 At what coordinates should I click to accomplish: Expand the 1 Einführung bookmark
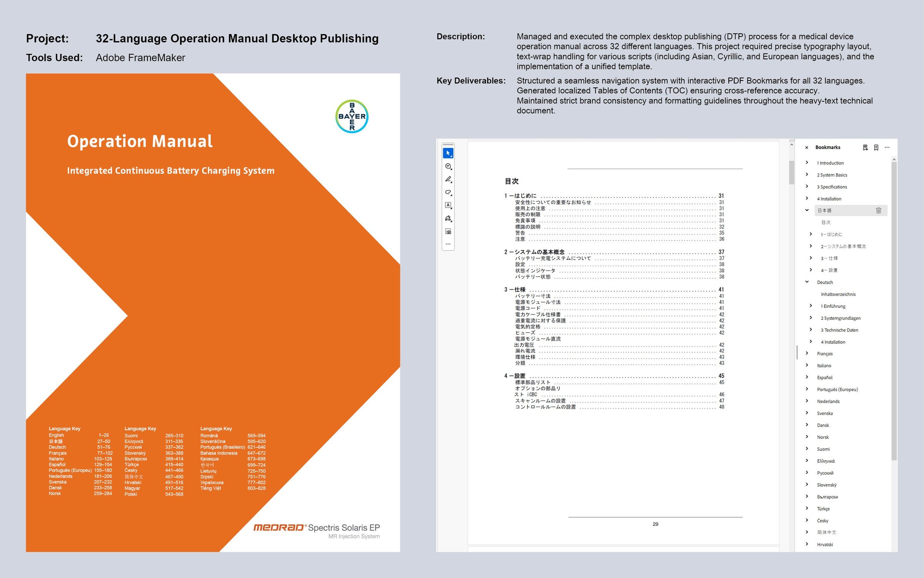pyautogui.click(x=811, y=306)
